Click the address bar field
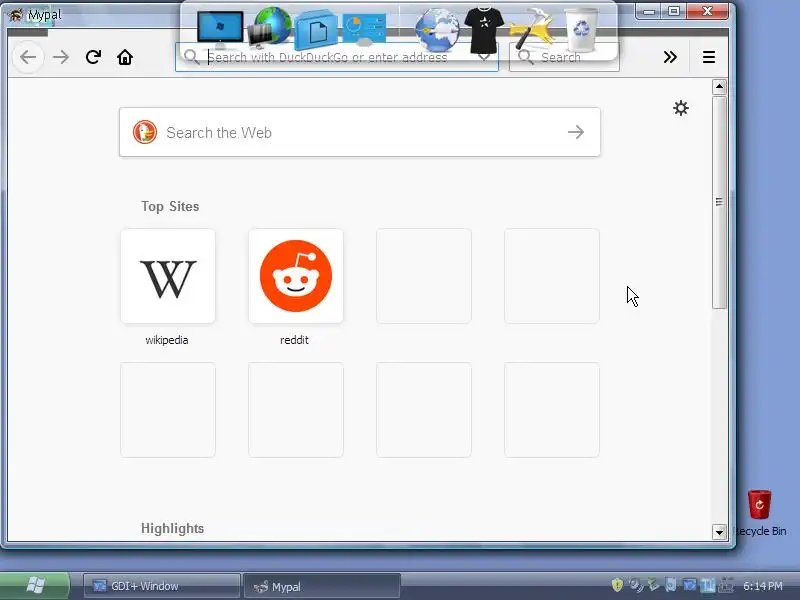800x600 pixels. click(337, 57)
